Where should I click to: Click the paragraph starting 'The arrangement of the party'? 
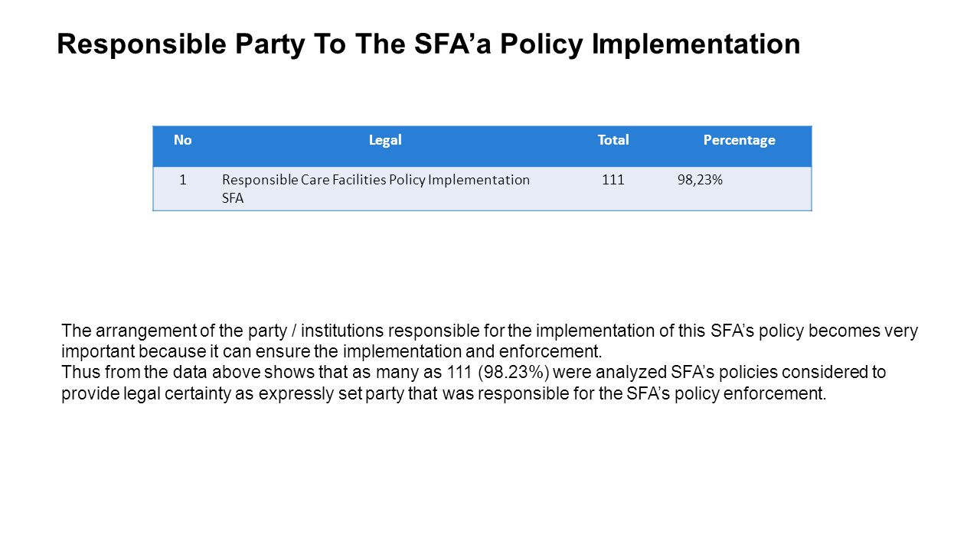(489, 341)
